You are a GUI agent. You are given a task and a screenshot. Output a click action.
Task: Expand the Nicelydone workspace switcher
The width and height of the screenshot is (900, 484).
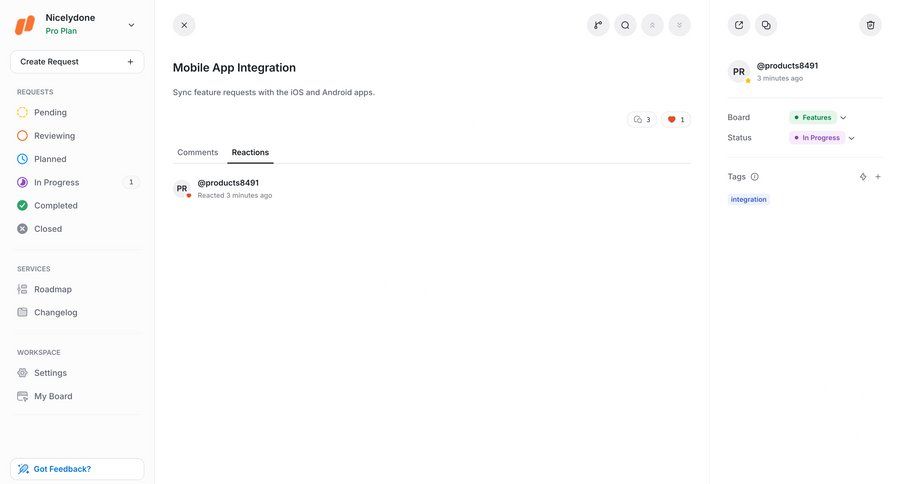coord(131,25)
